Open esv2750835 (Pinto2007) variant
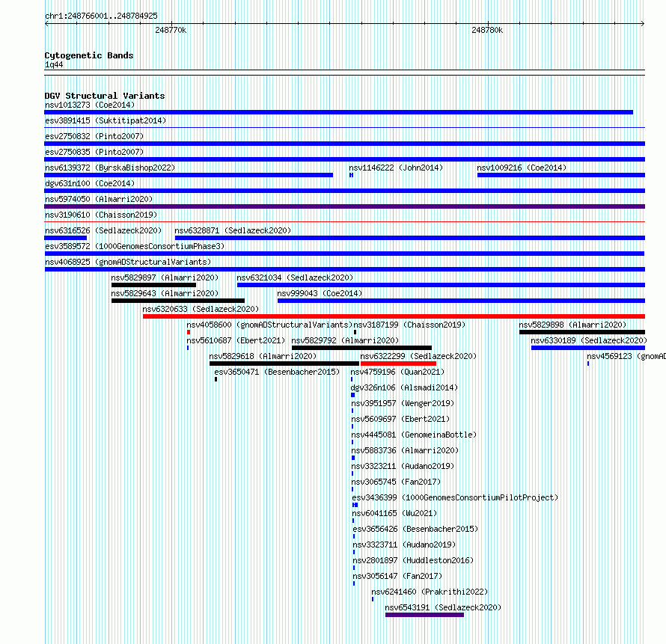The width and height of the screenshot is (666, 644). pyautogui.click(x=94, y=152)
